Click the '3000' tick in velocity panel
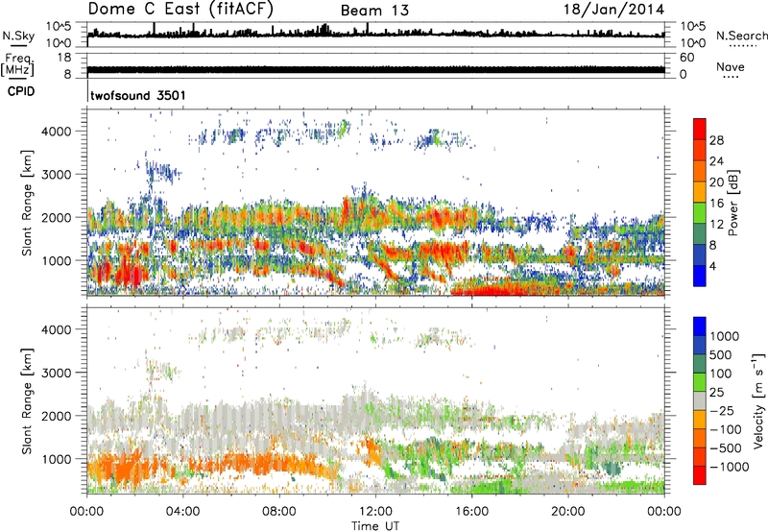768x532 pixels. 56,373
